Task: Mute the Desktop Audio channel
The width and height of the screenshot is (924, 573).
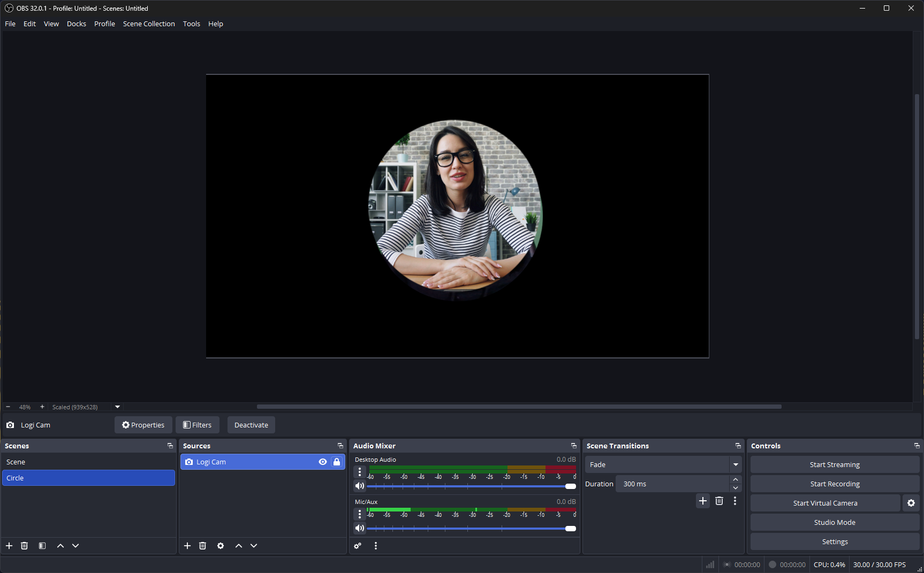Action: 360,486
